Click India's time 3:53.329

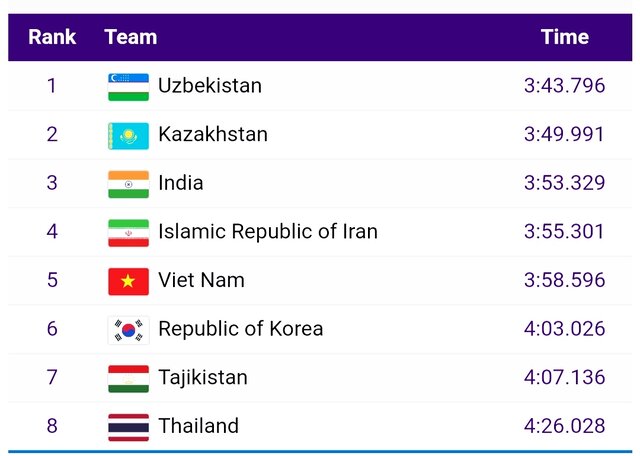click(564, 183)
